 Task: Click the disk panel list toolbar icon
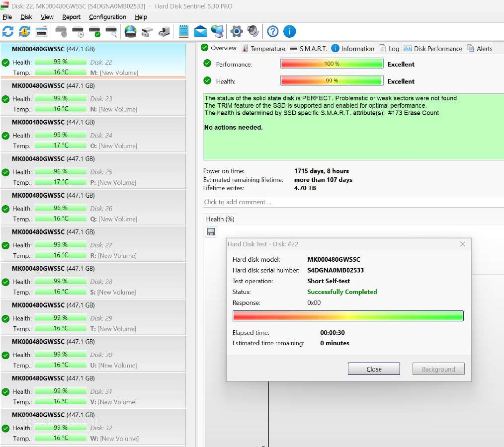[42, 31]
